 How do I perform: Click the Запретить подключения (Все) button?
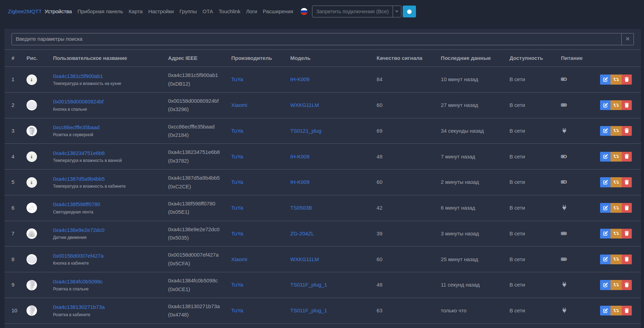[x=352, y=11]
